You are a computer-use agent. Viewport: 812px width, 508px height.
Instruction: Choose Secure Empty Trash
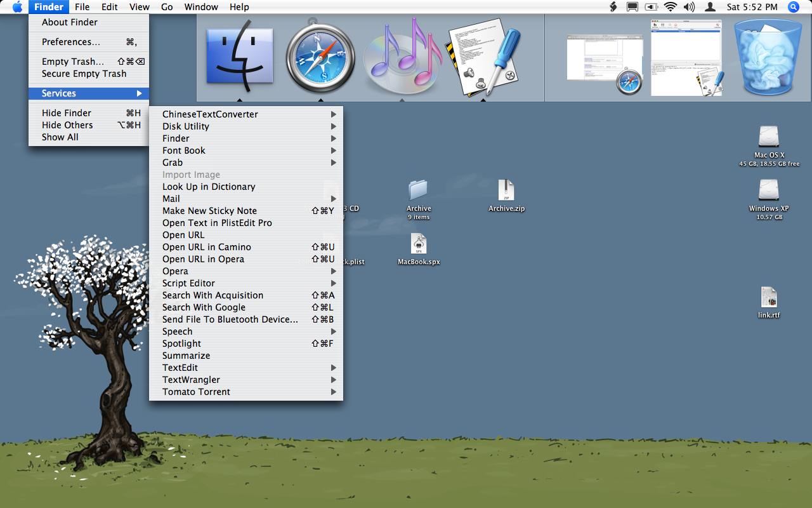click(89, 74)
